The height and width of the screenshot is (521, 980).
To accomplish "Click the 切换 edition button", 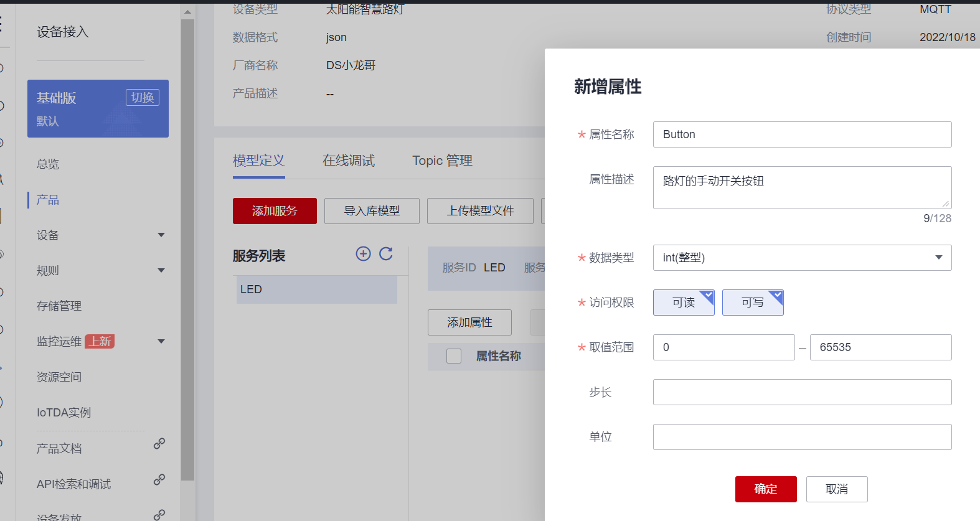I will pyautogui.click(x=143, y=98).
